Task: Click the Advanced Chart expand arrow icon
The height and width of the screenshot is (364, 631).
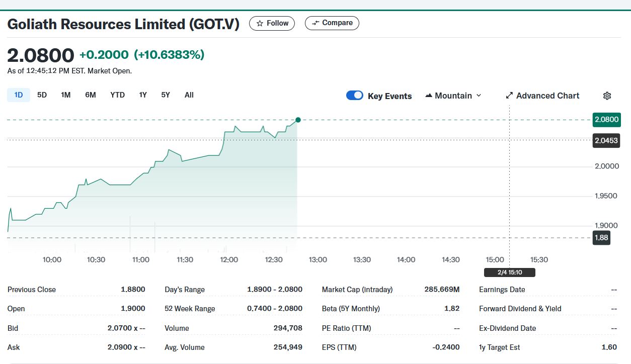Action: [509, 96]
